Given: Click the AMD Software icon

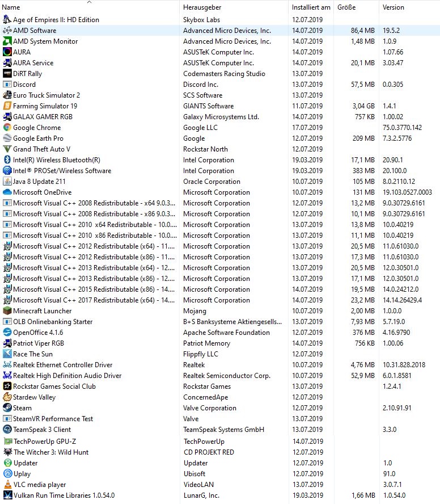Looking at the screenshot, I should [x=7, y=31].
